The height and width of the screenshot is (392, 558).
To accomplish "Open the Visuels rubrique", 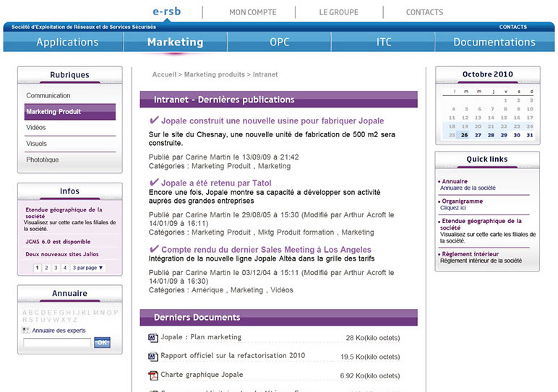I will [36, 144].
